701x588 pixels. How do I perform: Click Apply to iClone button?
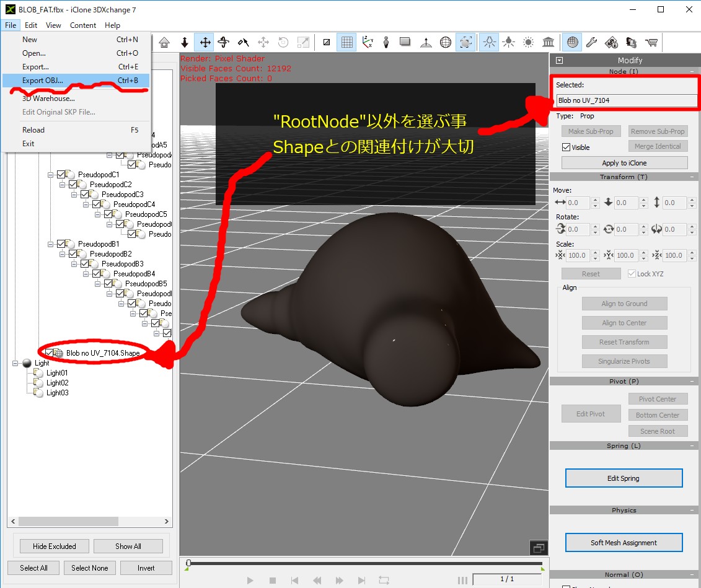(x=624, y=162)
